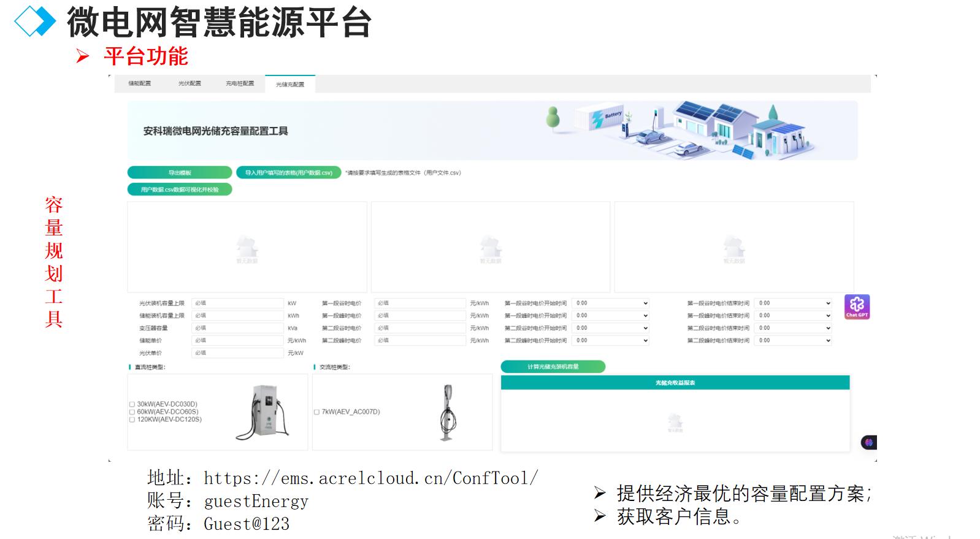Click the 变压器容量 input field
This screenshot has height=539, width=980.
tap(238, 328)
